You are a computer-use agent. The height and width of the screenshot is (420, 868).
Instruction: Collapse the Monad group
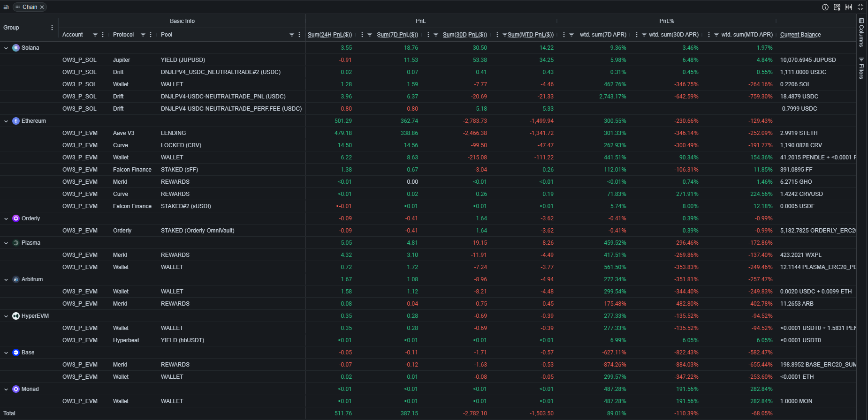6,389
